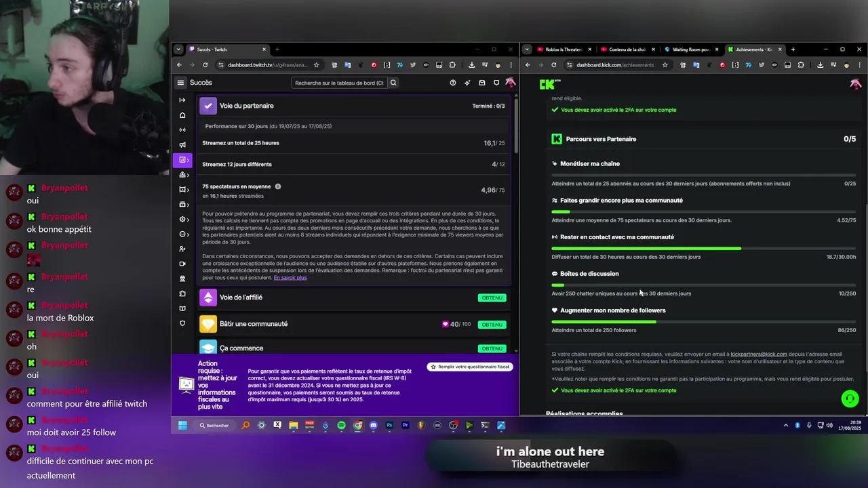868x488 pixels.
Task: Bookmark the Twitch dashboard page with the star
Action: click(x=316, y=65)
